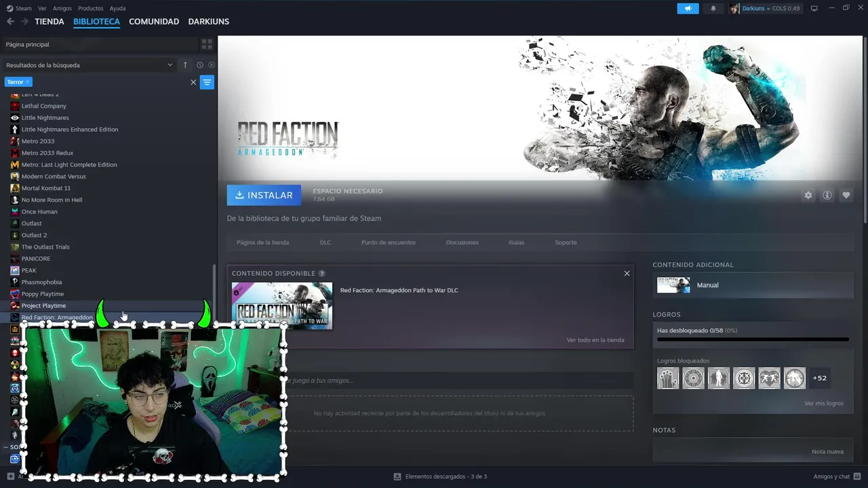Toggle the advanced filters button
Screen dimensions: 868x488
(x=207, y=82)
